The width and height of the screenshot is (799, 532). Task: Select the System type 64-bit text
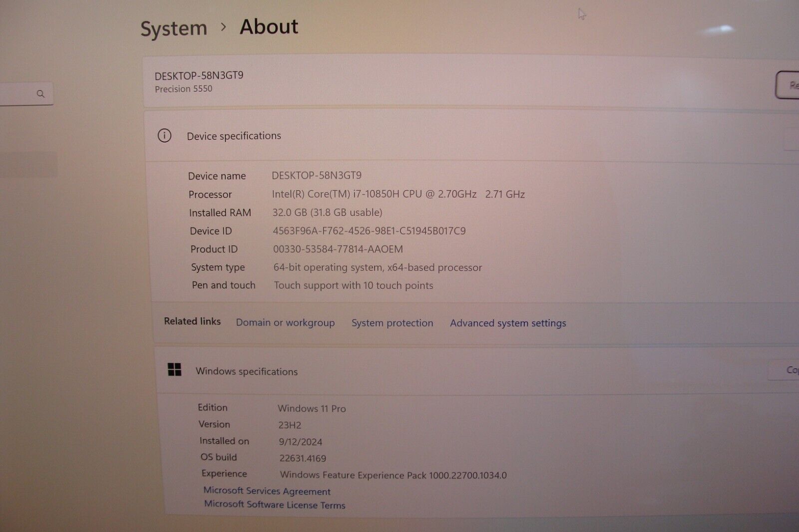pos(378,267)
